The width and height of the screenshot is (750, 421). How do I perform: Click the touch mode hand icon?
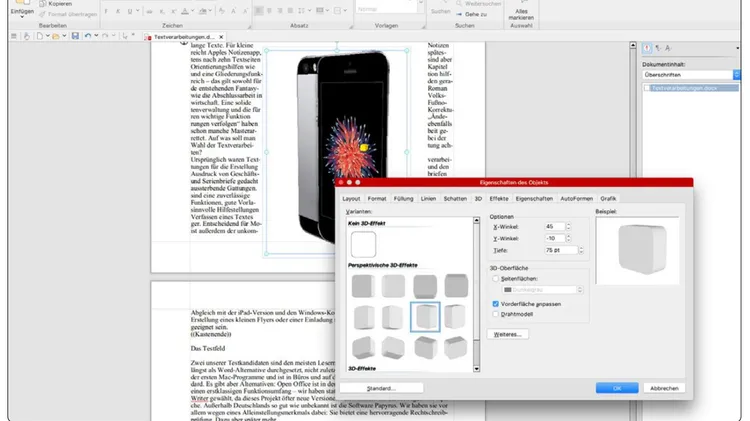coord(27,36)
